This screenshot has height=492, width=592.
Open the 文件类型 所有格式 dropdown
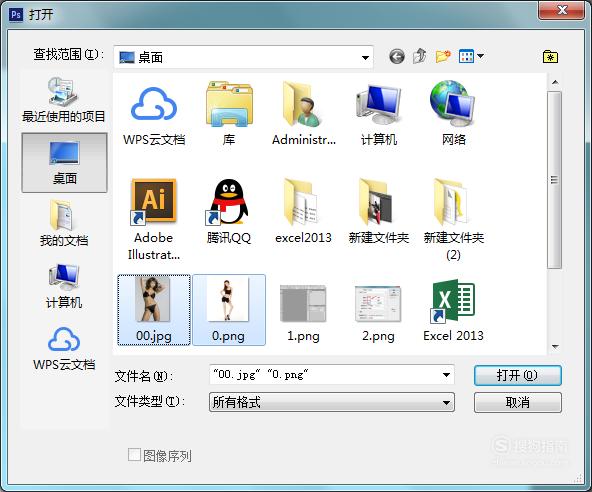click(x=332, y=402)
